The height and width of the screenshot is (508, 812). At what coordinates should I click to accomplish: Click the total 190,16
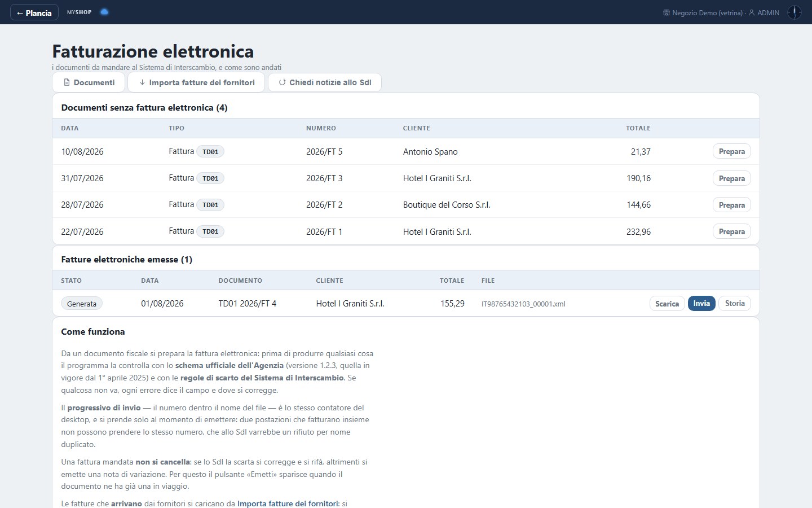point(638,178)
